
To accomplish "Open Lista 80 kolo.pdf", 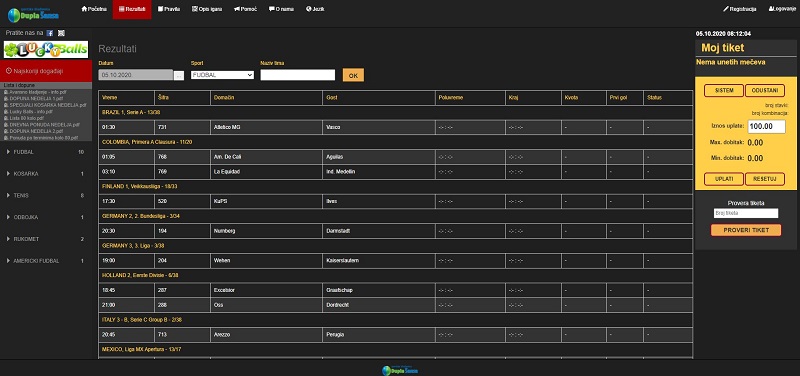I will [x=27, y=118].
